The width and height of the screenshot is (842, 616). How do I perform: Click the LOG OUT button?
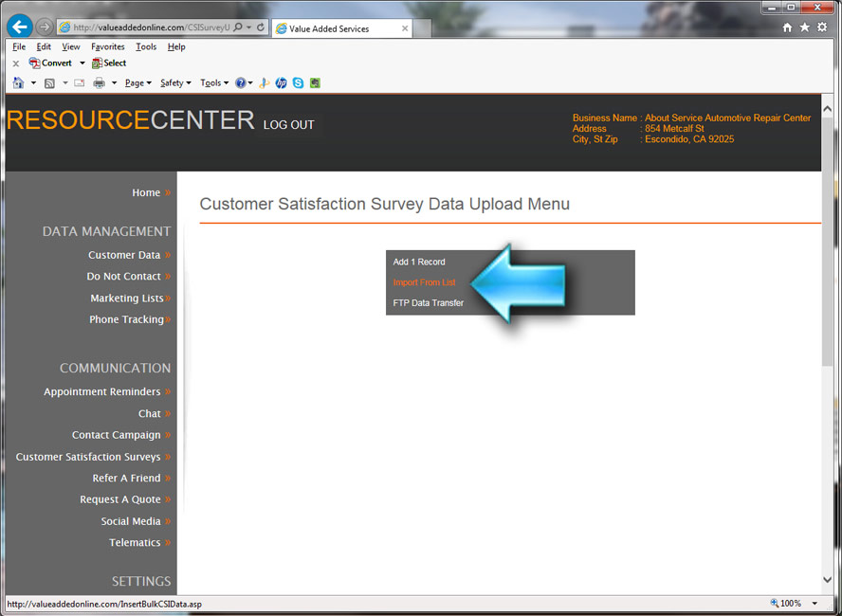(288, 125)
